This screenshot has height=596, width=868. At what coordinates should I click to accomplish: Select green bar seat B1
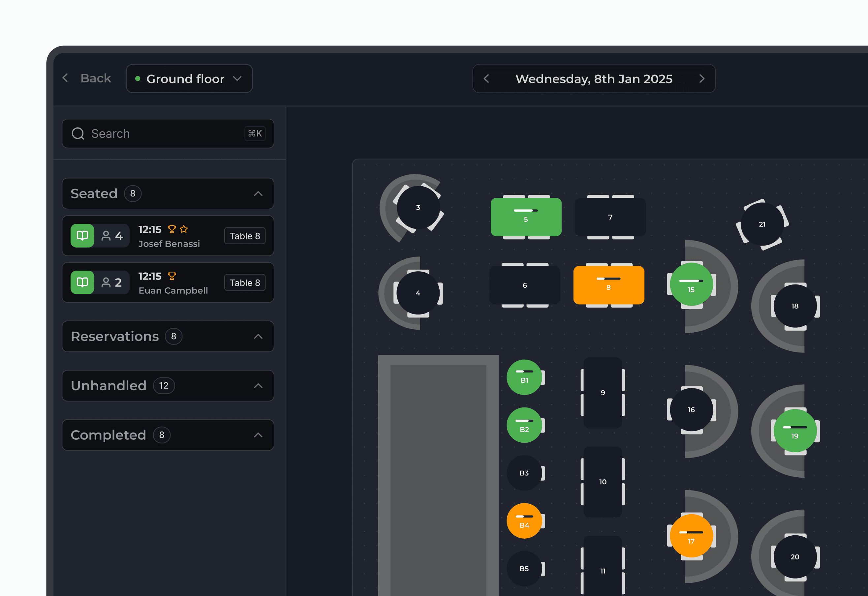tap(524, 378)
